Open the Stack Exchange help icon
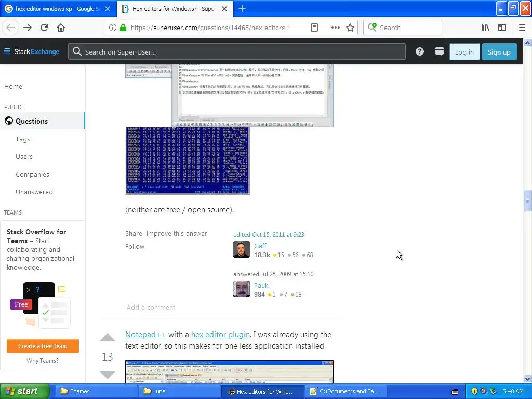Image resolution: width=532 pixels, height=399 pixels. click(420, 51)
